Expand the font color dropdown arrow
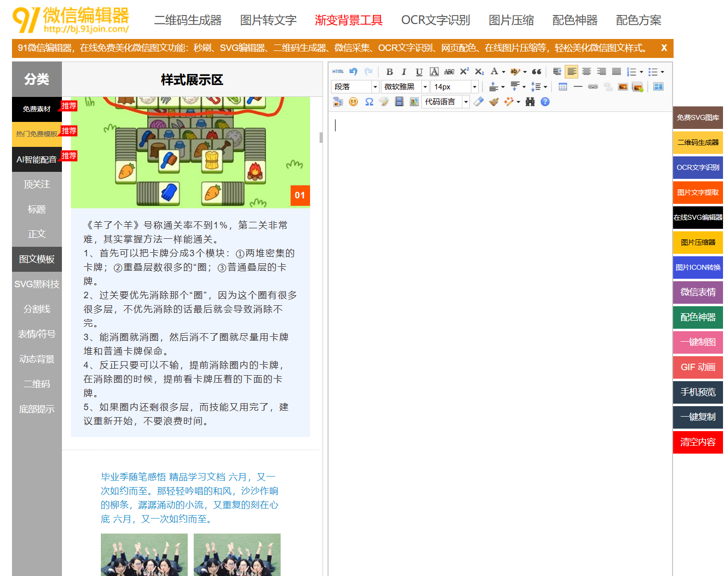 tap(503, 72)
